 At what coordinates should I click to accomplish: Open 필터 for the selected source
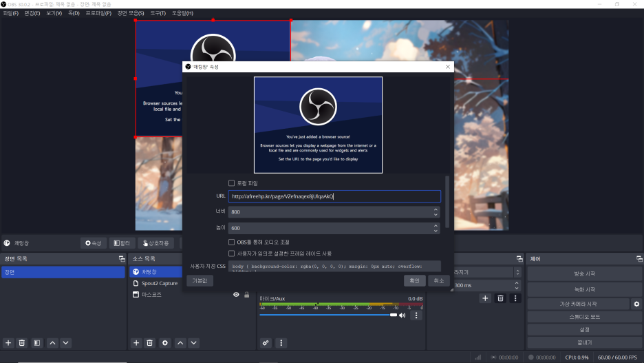(122, 243)
